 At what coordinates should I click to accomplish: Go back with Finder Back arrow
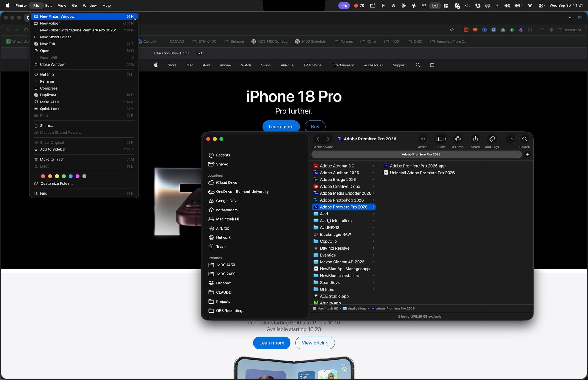point(318,139)
